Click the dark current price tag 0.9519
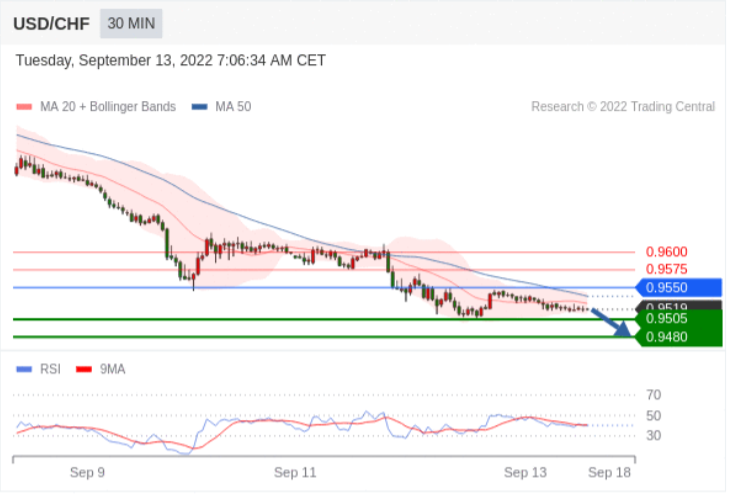This screenshot has width=729, height=503. pyautogui.click(x=679, y=305)
